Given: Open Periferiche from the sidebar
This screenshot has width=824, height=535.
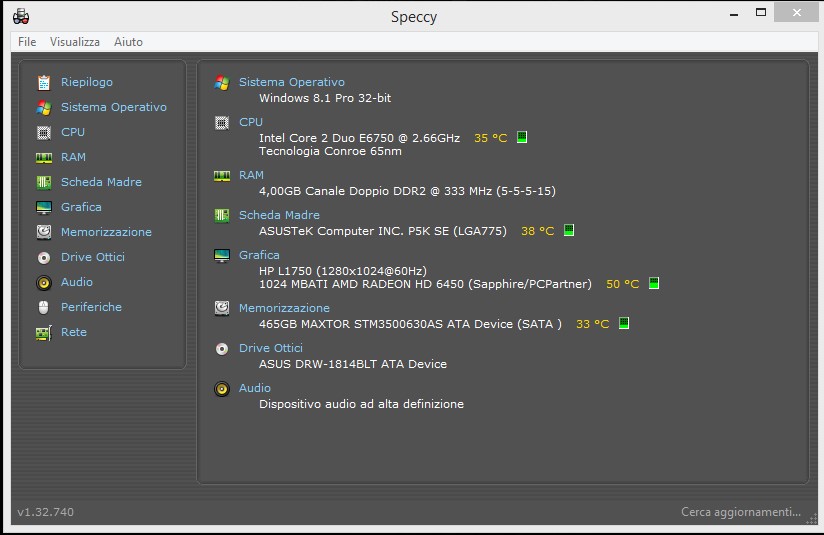Looking at the screenshot, I should (91, 307).
